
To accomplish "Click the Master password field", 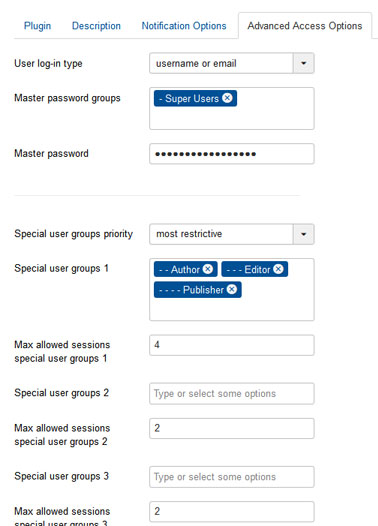I will 232,154.
